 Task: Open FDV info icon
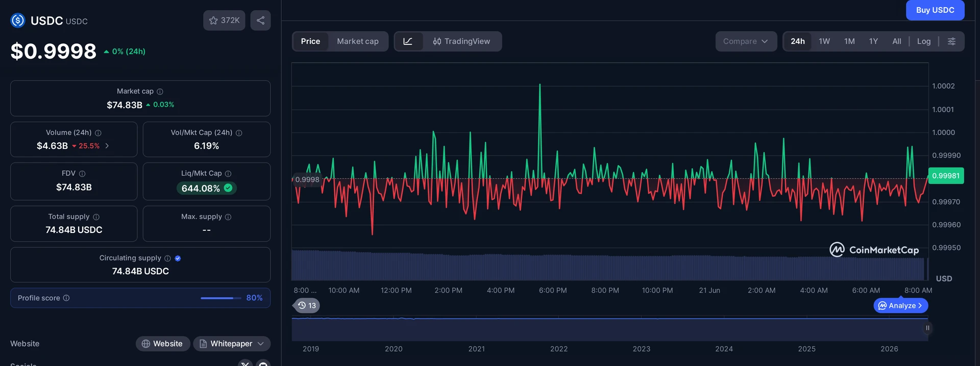click(x=82, y=173)
